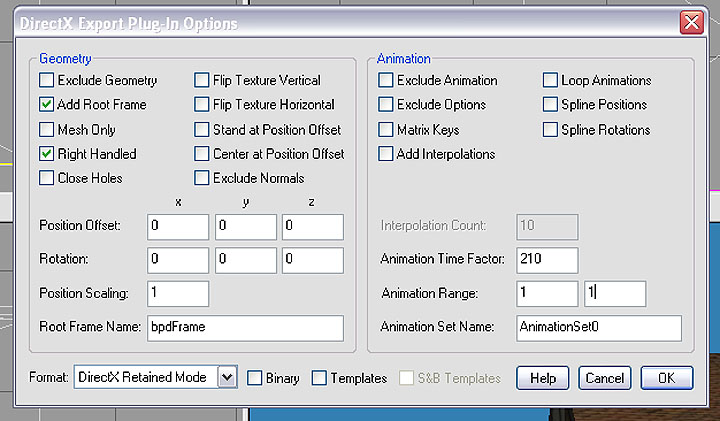Screen dimensions: 720x421
Task: Tick the Binary format checkbox
Action: click(254, 378)
